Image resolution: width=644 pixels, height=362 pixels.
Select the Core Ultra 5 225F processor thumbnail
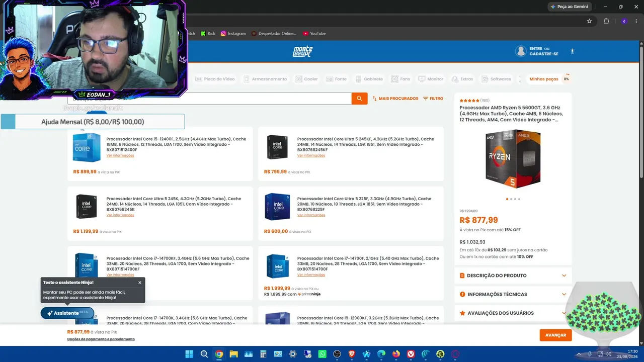click(277, 207)
